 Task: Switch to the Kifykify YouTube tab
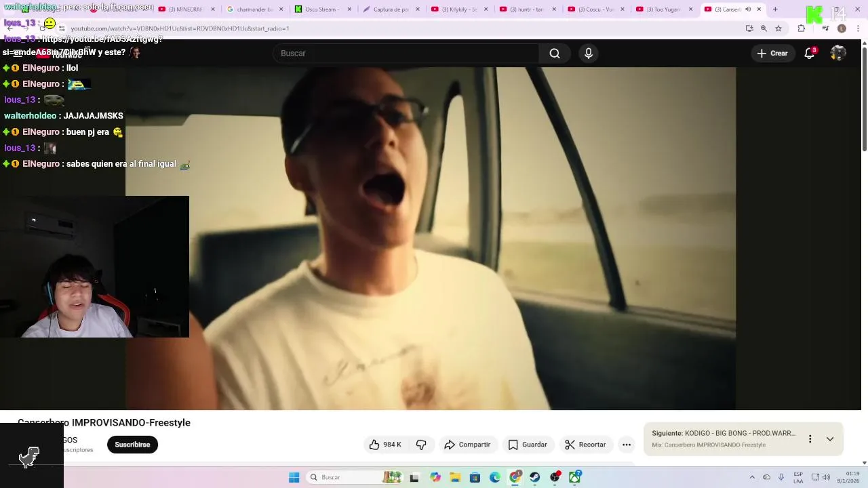tap(459, 9)
